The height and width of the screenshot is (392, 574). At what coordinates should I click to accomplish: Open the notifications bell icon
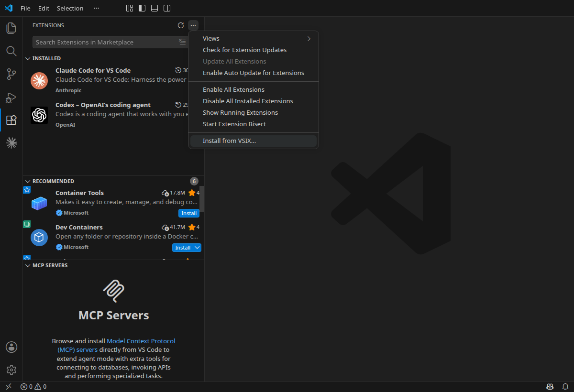[564, 387]
